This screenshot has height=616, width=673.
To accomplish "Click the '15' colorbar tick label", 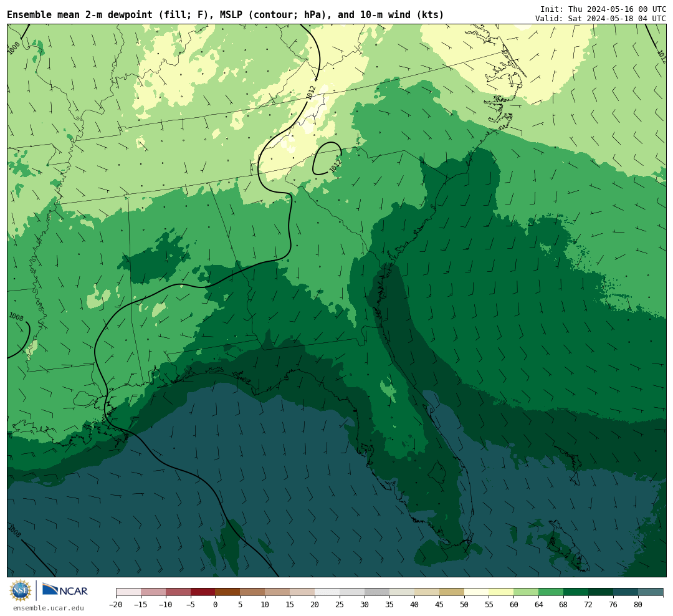I will 290,605.
